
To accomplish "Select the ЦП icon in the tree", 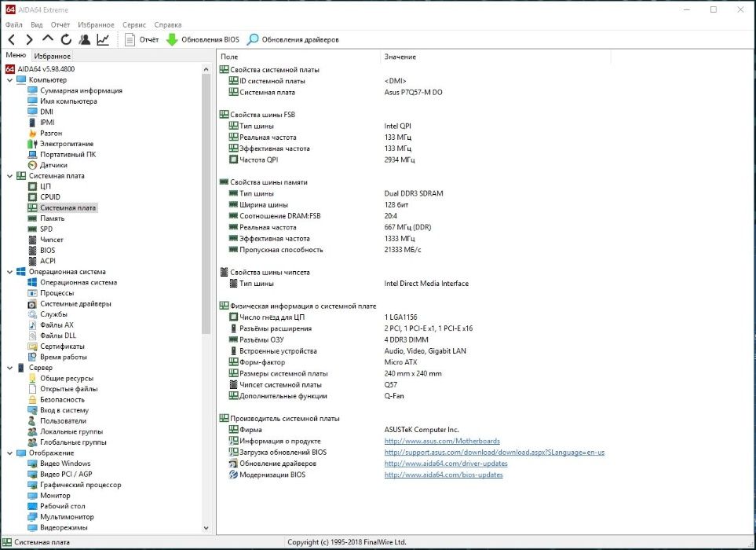I will point(32,186).
